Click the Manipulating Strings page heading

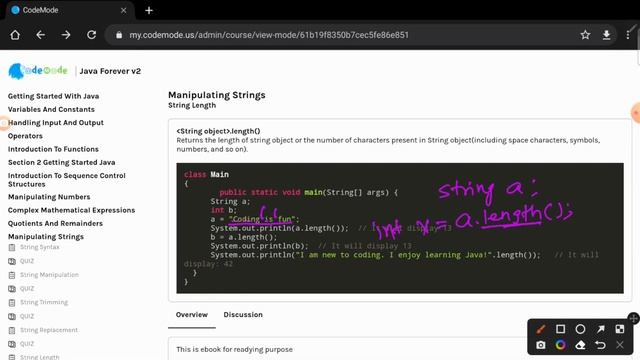point(217,95)
